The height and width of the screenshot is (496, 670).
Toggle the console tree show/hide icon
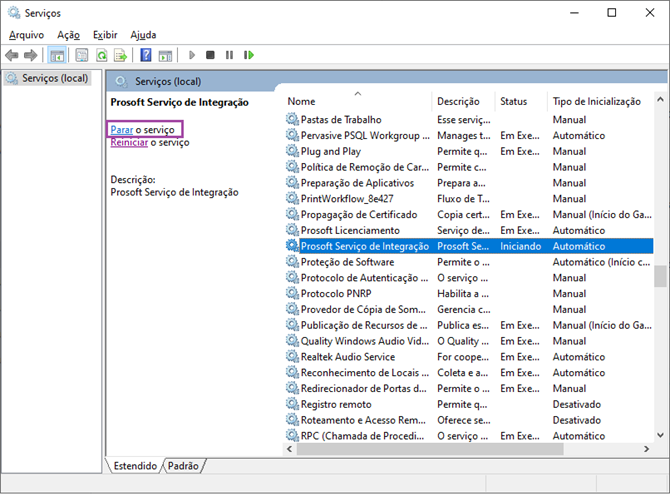click(57, 55)
